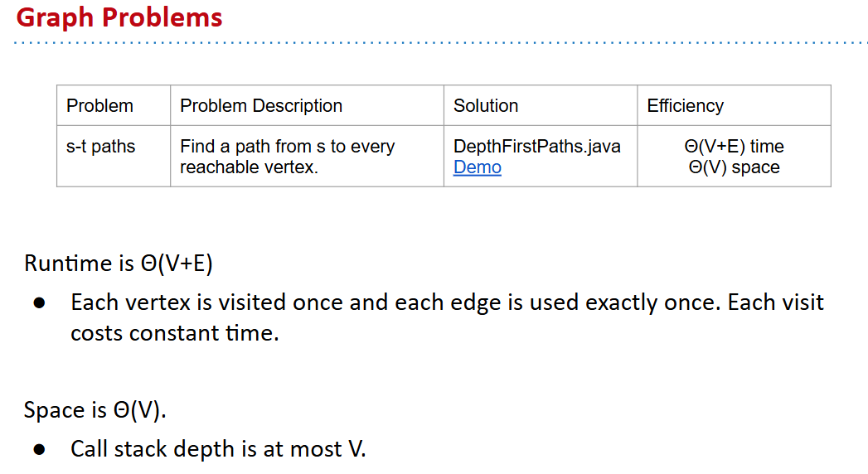Image resolution: width=868 pixels, height=474 pixels.
Task: Click the dotted divider under the title
Action: tap(439, 42)
